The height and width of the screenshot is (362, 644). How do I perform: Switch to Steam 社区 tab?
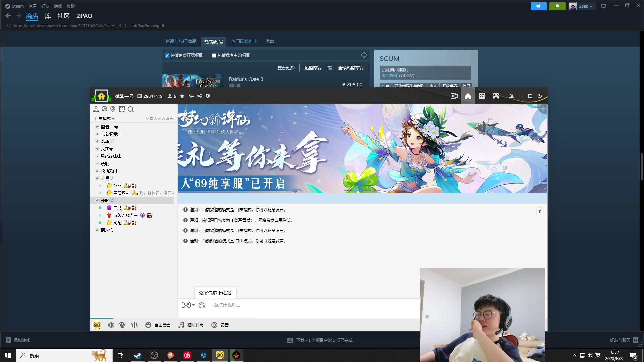coord(63,16)
